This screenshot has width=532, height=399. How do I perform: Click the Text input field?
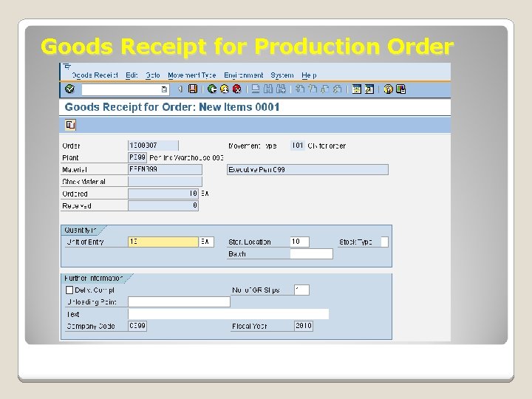point(228,314)
